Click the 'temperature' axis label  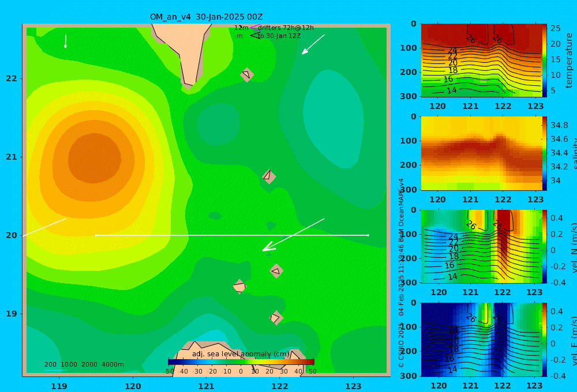(x=569, y=61)
